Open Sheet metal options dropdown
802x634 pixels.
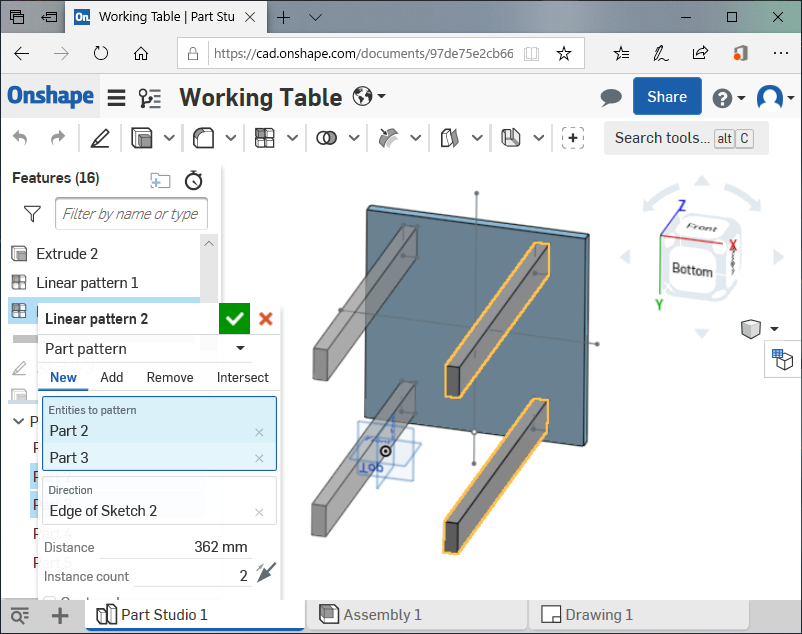point(539,138)
